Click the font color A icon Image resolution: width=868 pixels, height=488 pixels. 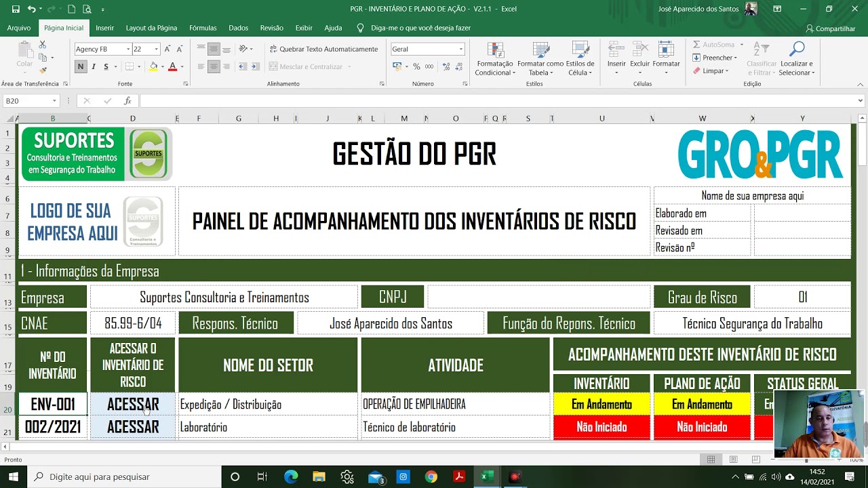[172, 66]
